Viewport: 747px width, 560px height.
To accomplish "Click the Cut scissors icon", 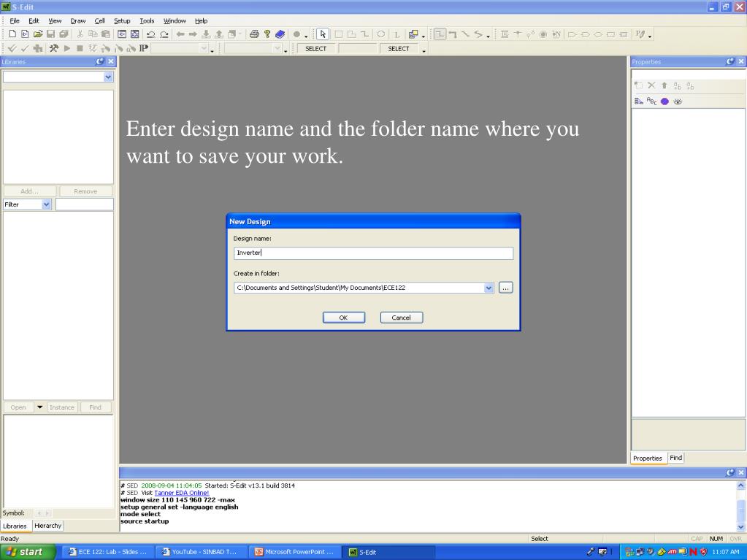I will click(x=80, y=34).
